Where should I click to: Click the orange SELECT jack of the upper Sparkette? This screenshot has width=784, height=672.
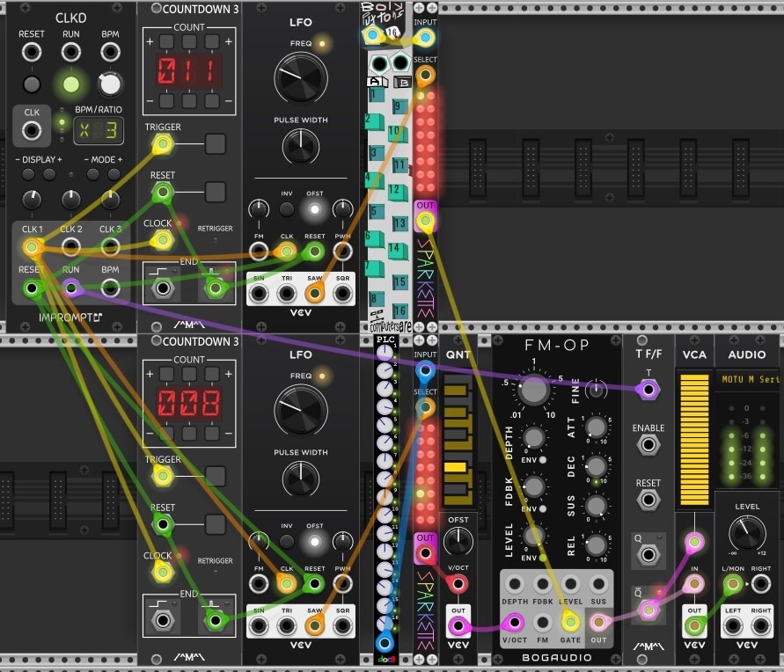tap(425, 76)
